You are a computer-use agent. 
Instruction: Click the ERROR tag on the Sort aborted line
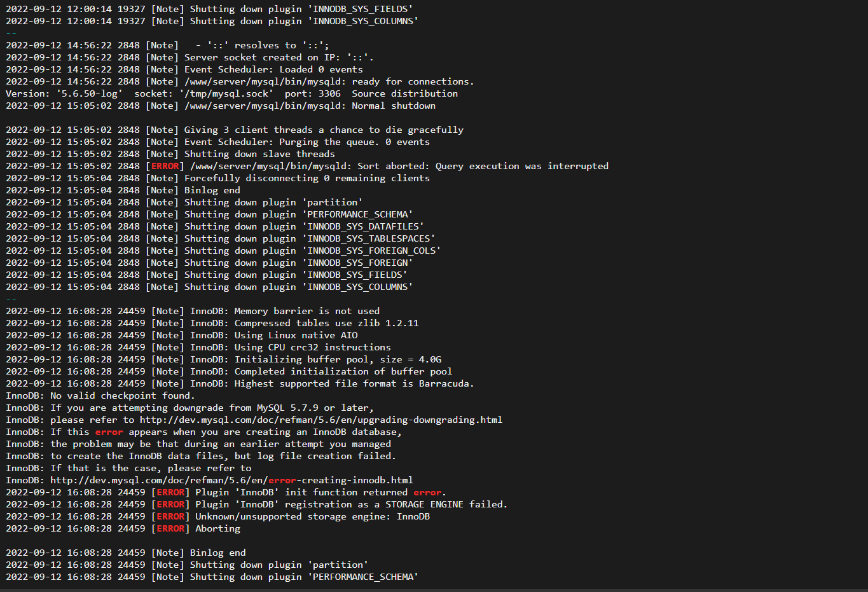[x=165, y=166]
